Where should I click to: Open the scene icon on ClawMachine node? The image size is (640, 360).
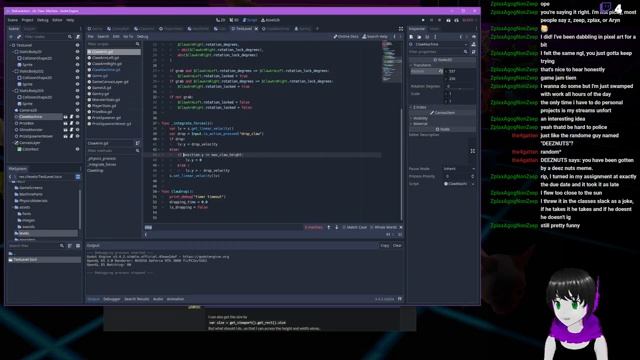click(65, 117)
